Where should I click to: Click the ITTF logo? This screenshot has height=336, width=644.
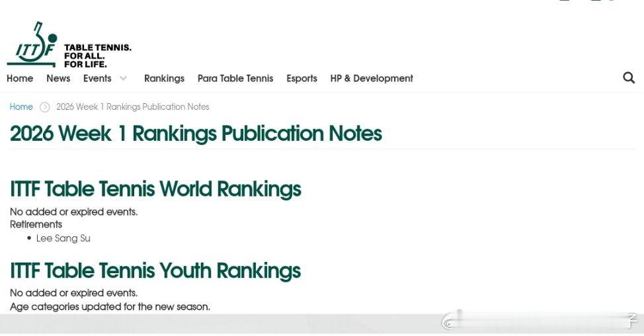click(32, 44)
